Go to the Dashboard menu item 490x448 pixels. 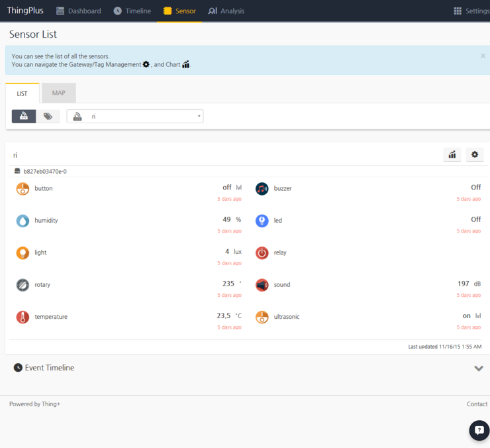pyautogui.click(x=79, y=11)
